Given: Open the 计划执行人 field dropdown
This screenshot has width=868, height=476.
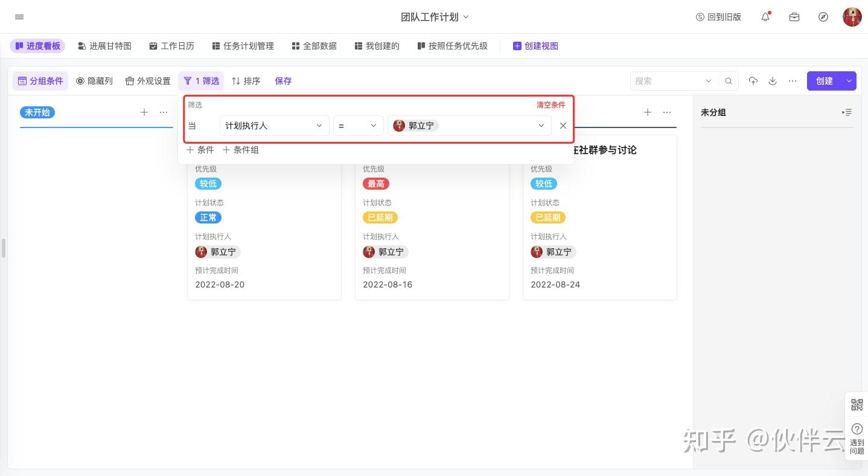Looking at the screenshot, I should [274, 126].
